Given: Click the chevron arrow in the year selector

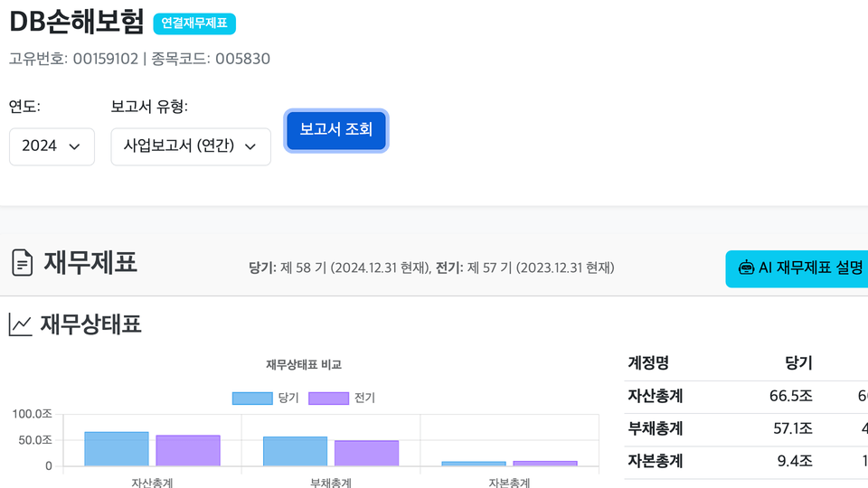Looking at the screenshot, I should pyautogui.click(x=74, y=146).
